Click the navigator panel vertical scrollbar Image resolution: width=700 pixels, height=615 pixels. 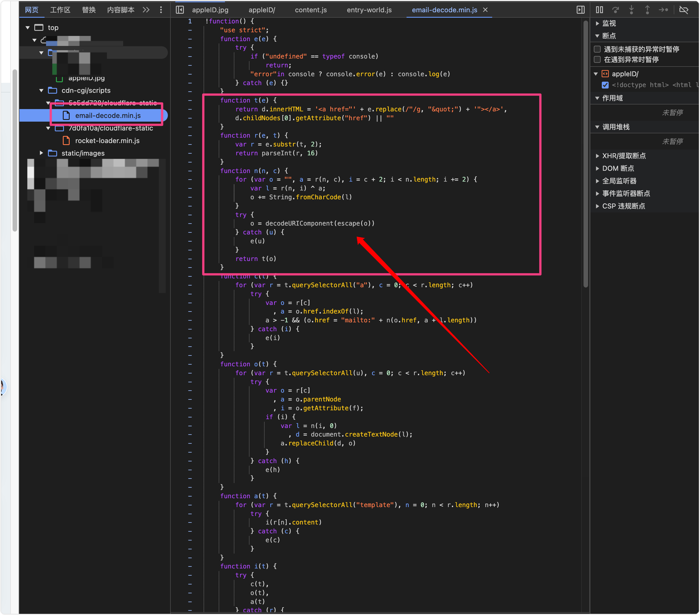(15, 151)
